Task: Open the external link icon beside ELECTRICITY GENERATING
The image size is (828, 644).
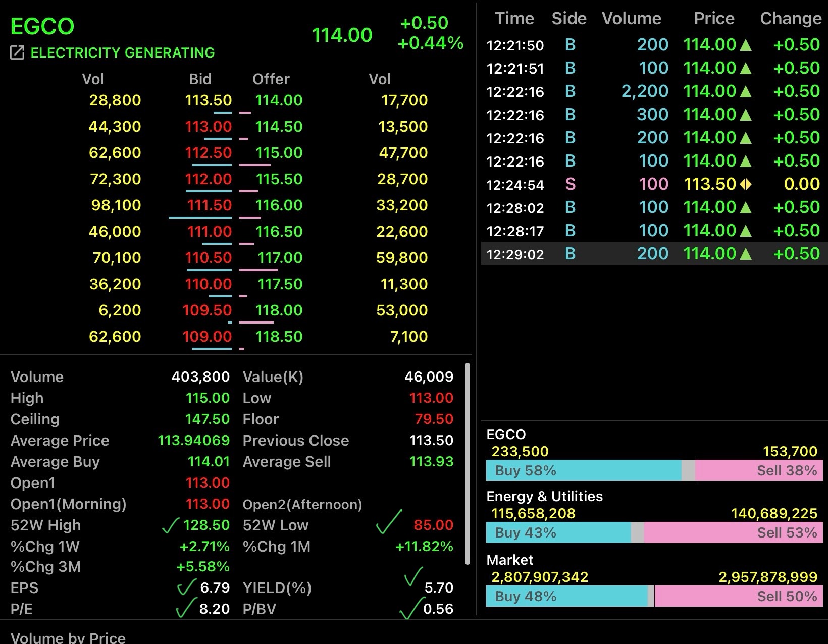Action: click(17, 52)
